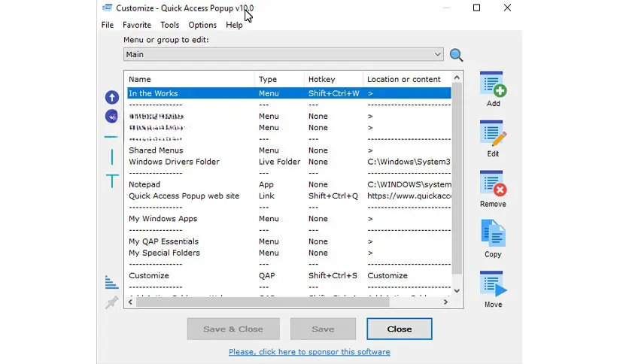Click the magnifying glass search icon
Viewport: 629px width, 364px height.
coord(456,55)
